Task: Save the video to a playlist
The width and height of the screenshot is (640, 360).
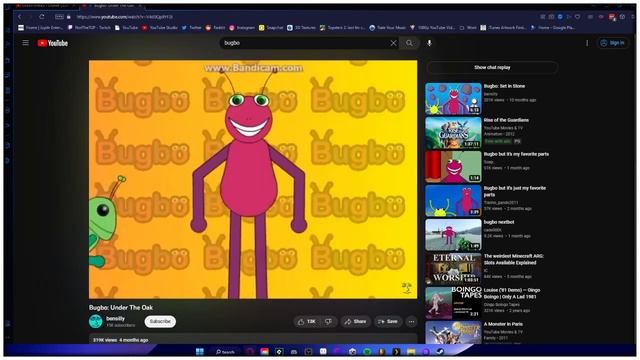Action: tap(388, 322)
